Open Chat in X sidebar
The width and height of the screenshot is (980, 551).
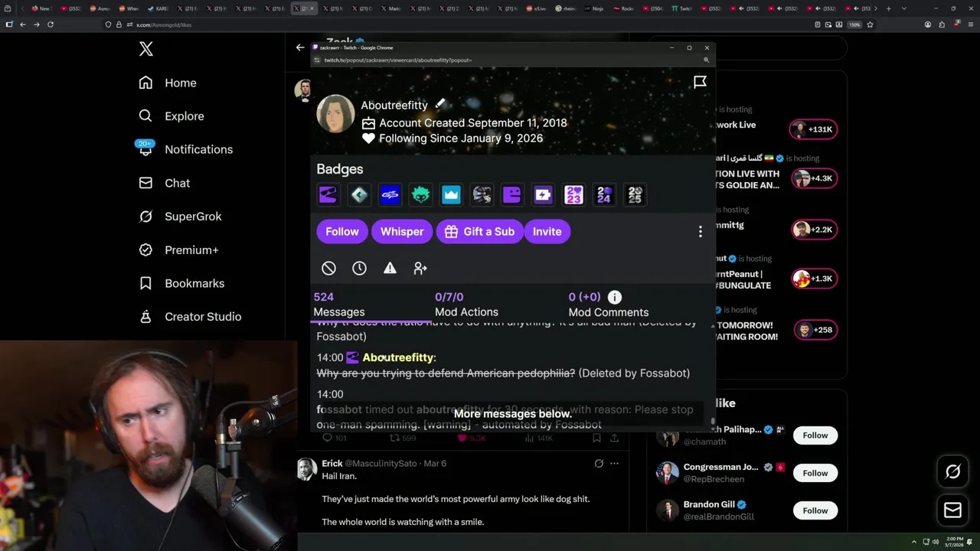pos(164,183)
